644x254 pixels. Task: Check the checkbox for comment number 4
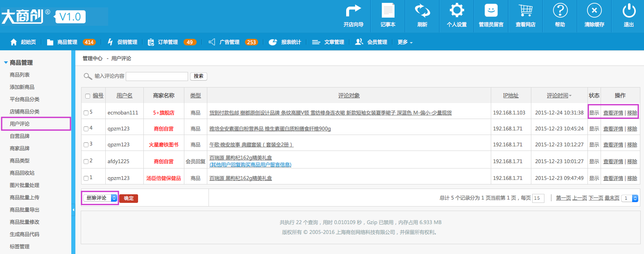coord(86,129)
